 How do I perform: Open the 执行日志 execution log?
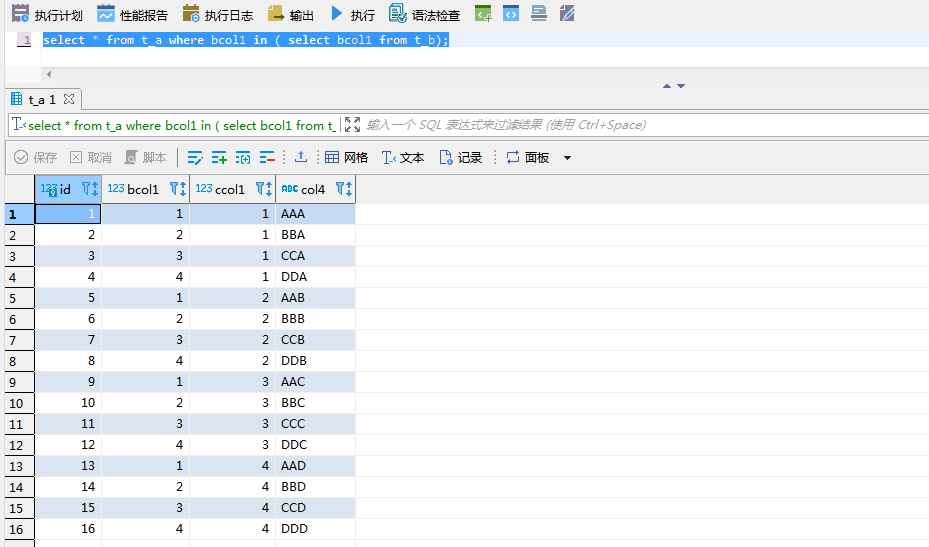pyautogui.click(x=218, y=15)
